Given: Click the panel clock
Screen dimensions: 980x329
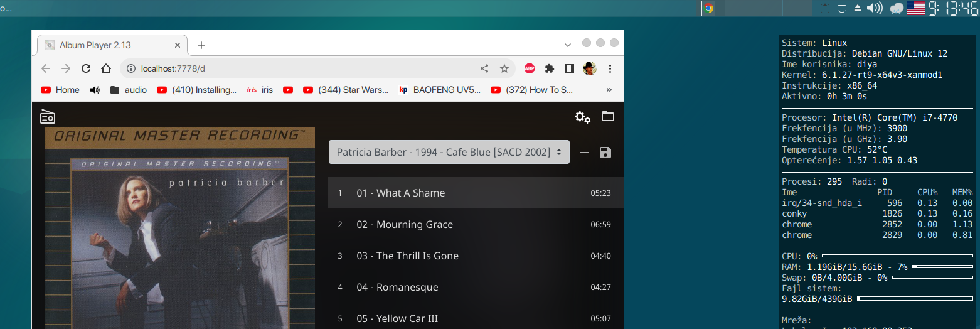Looking at the screenshot, I should (954, 8).
